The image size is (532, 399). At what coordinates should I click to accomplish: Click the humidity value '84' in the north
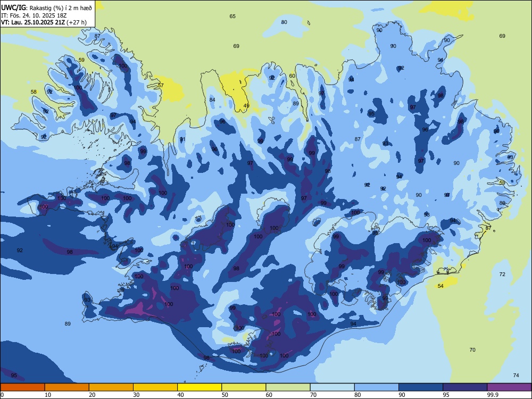click(212, 100)
